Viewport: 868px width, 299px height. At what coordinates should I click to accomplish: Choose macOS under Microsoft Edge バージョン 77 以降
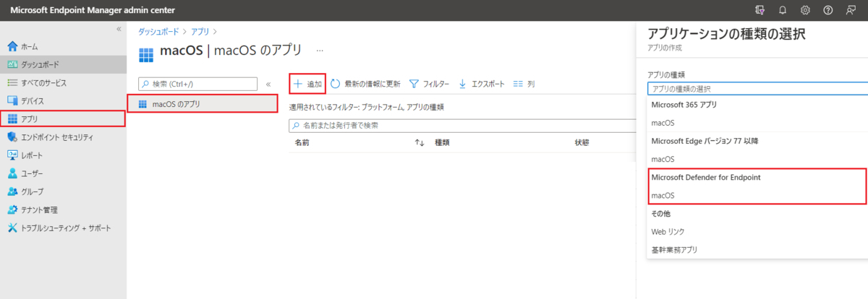(x=757, y=159)
